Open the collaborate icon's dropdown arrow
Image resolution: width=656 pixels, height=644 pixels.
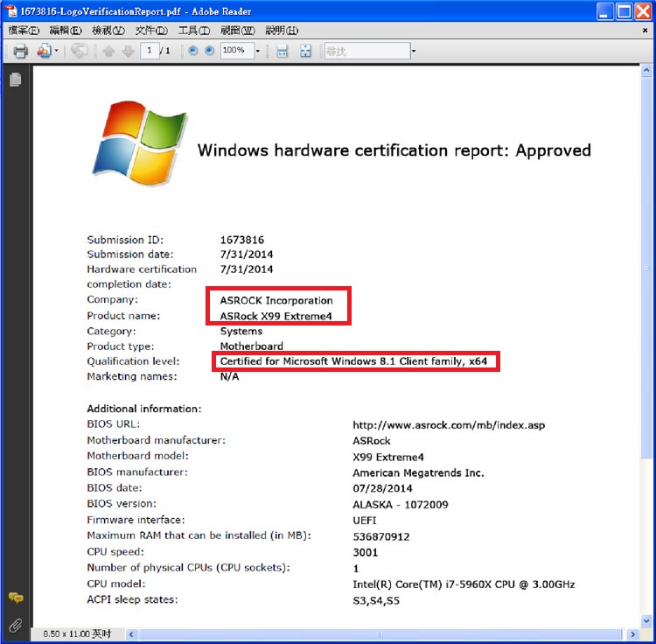57,51
